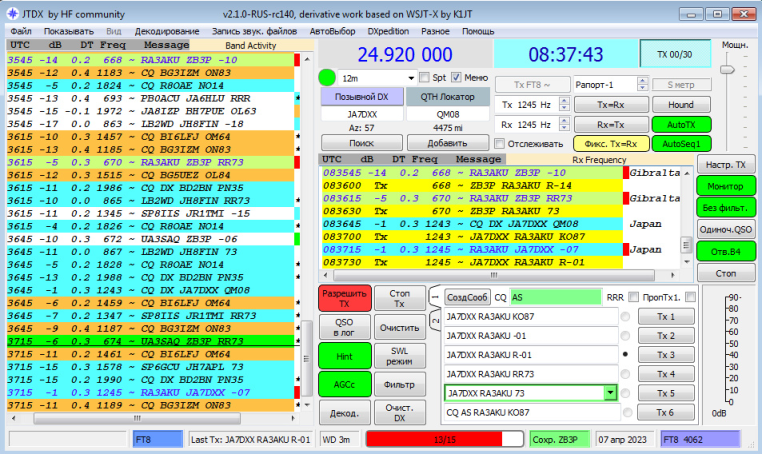Click the JTDX app icon in title bar
This screenshot has height=454, width=762.
click(13, 14)
